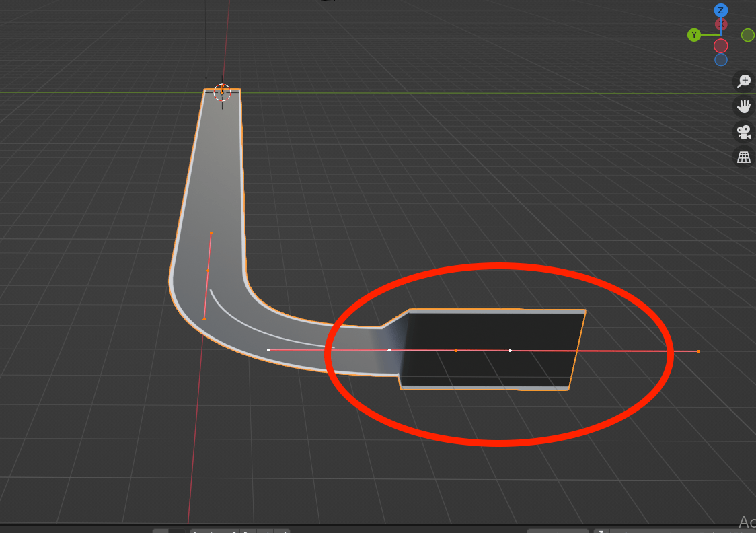Click the curve origin point at top
Image resolution: width=756 pixels, height=533 pixels.
pos(222,90)
